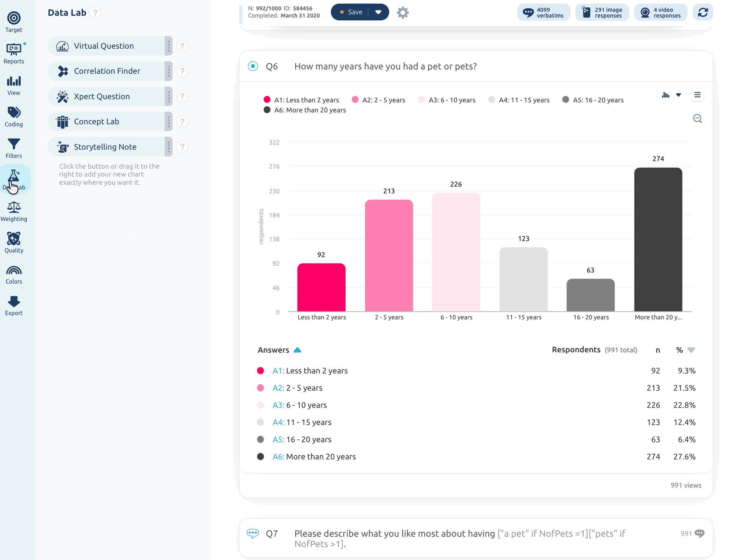Open help for Data Lab title
This screenshot has width=734, height=560.
point(95,13)
